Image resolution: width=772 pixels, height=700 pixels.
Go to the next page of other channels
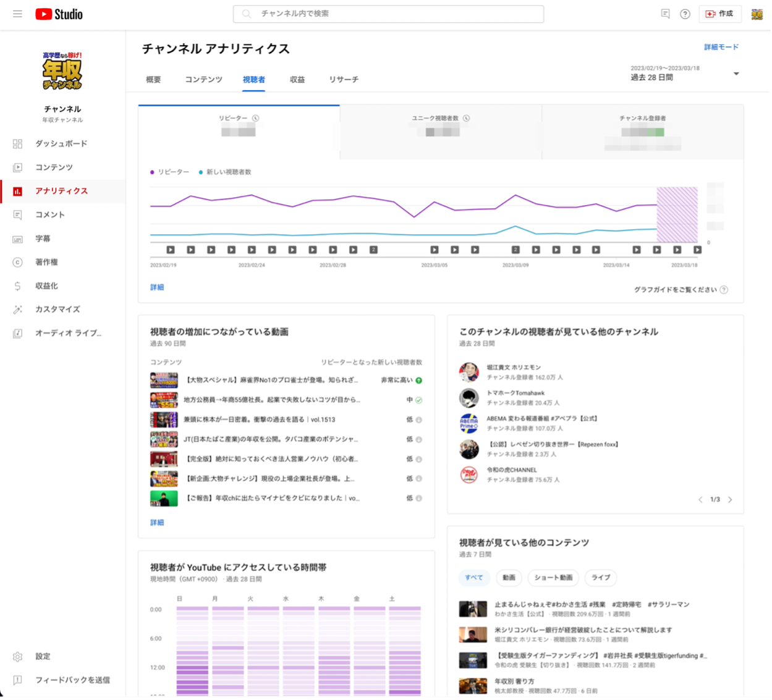coord(730,499)
